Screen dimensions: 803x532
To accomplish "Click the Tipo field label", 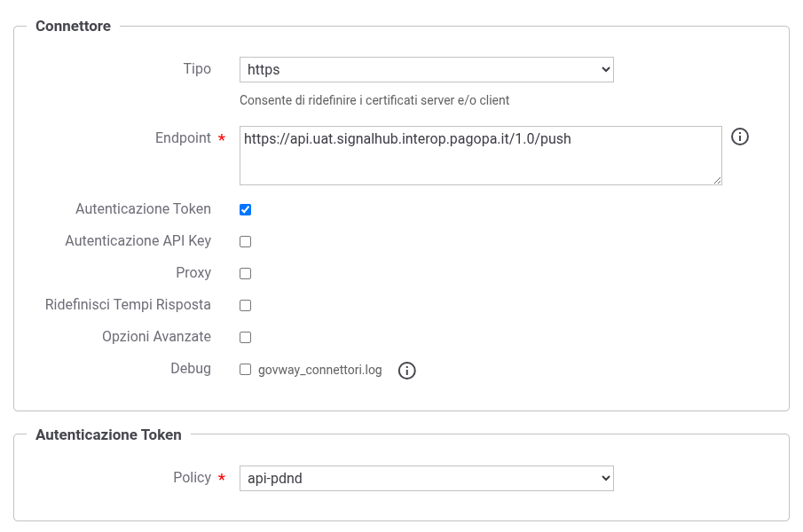I will click(x=197, y=69).
